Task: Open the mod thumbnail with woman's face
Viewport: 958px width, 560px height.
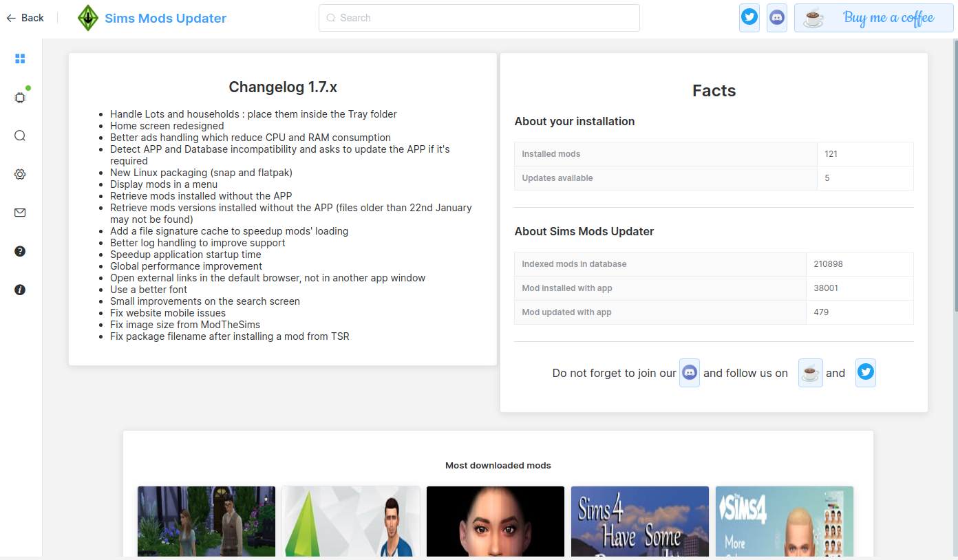Action: coord(496,521)
